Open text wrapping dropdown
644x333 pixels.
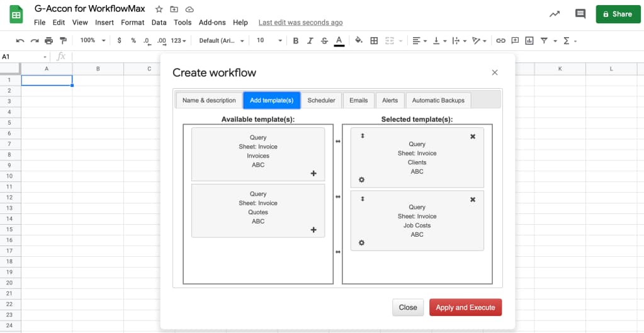[459, 41]
